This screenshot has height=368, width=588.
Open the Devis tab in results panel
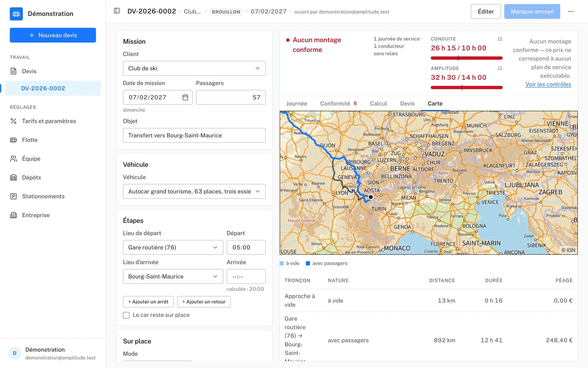coord(407,103)
